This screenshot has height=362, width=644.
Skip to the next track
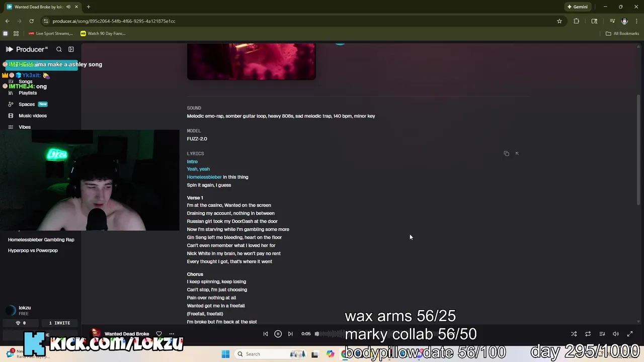point(290,334)
